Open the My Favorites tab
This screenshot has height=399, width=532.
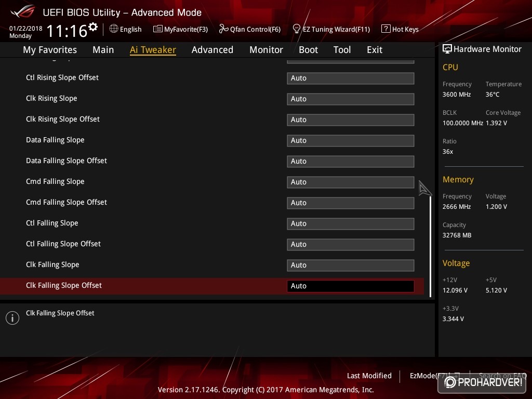[x=50, y=50]
